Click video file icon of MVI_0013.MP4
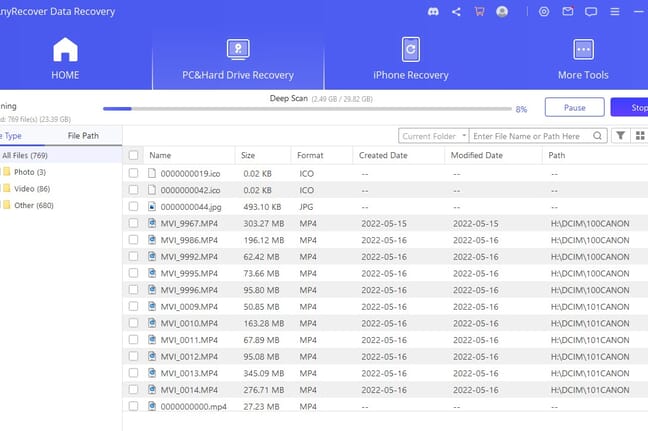This screenshot has width=648, height=431. tap(152, 373)
